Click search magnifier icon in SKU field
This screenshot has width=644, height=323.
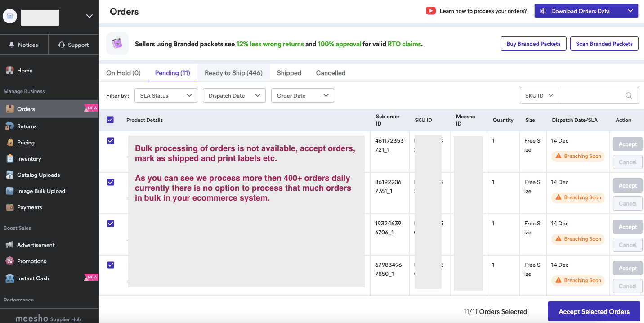click(629, 96)
